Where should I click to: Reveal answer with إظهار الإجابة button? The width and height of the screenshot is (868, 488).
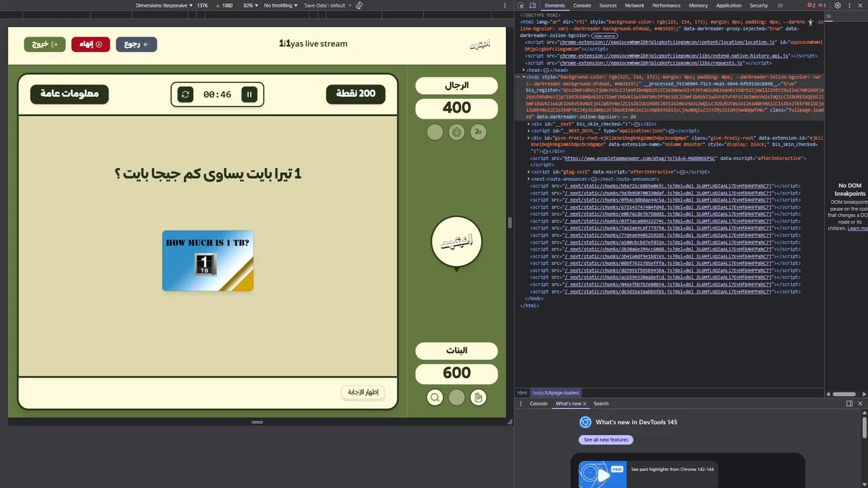(x=363, y=392)
